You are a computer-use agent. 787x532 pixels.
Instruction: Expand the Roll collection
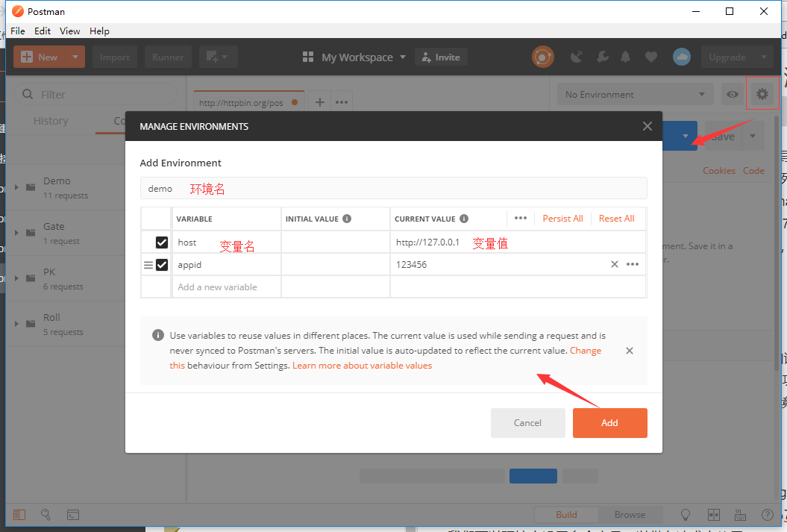tap(16, 324)
